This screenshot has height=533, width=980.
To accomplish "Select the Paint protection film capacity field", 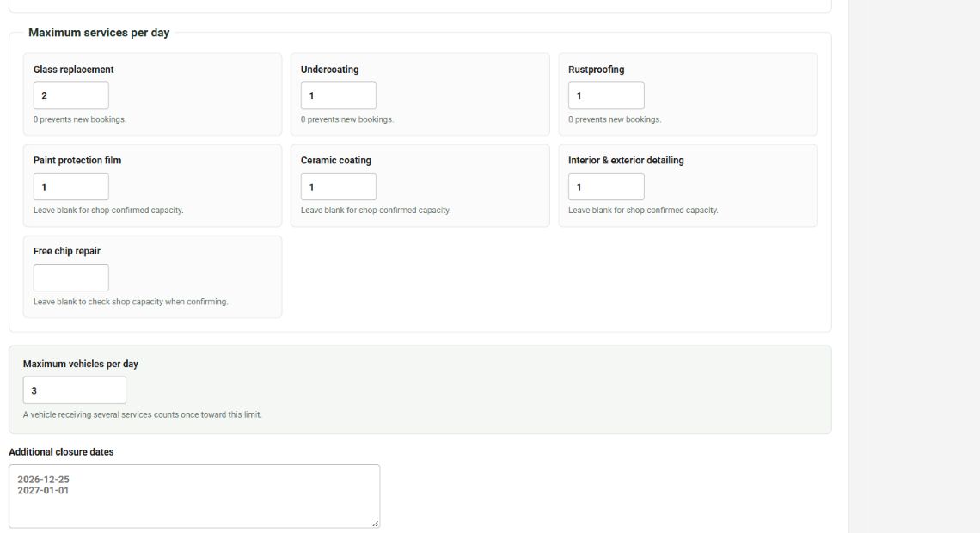I will (70, 187).
